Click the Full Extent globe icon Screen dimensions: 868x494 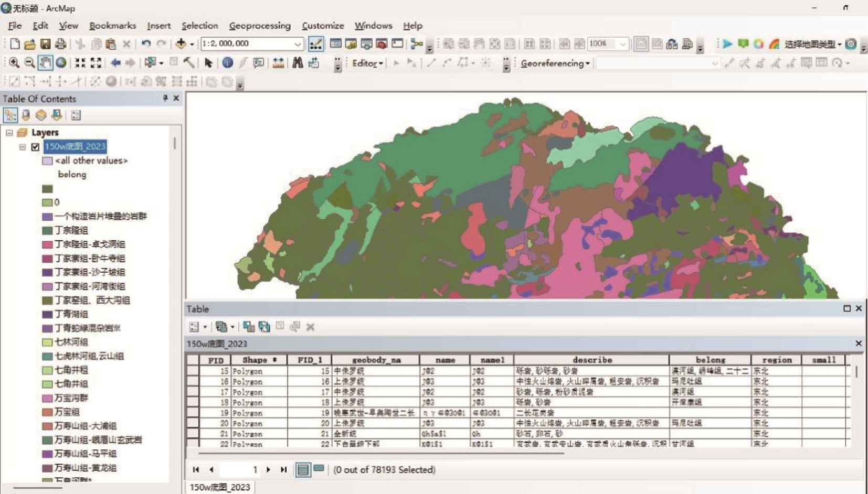point(61,63)
